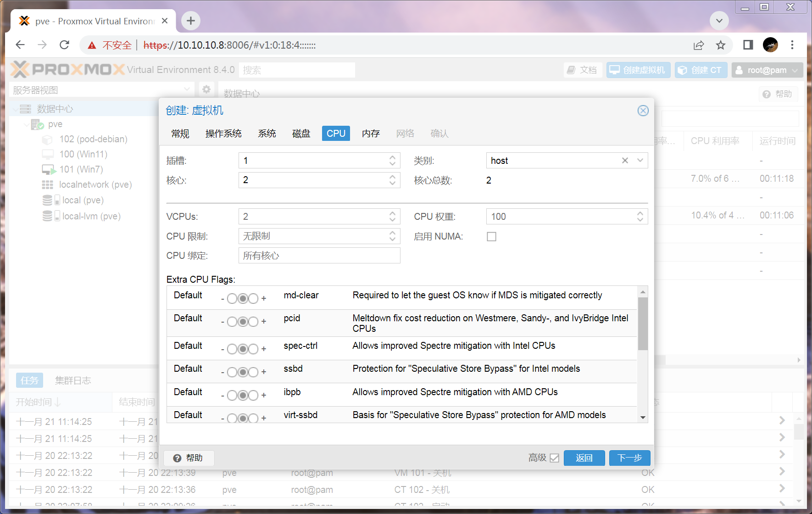
Task: Open the CPU type (类别) dropdown arrow
Action: point(640,161)
